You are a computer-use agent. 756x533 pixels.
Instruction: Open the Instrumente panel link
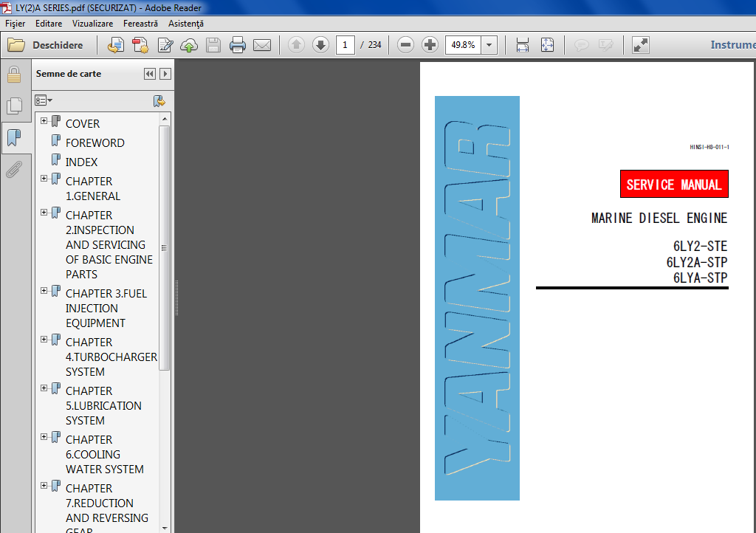pos(733,45)
